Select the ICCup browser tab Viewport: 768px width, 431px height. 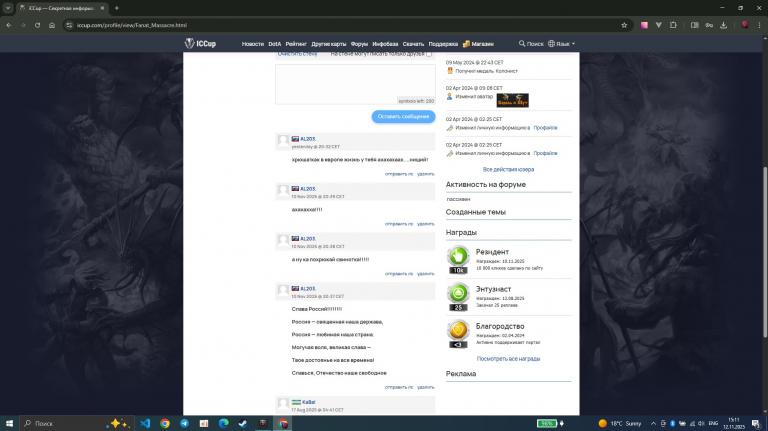(62, 8)
